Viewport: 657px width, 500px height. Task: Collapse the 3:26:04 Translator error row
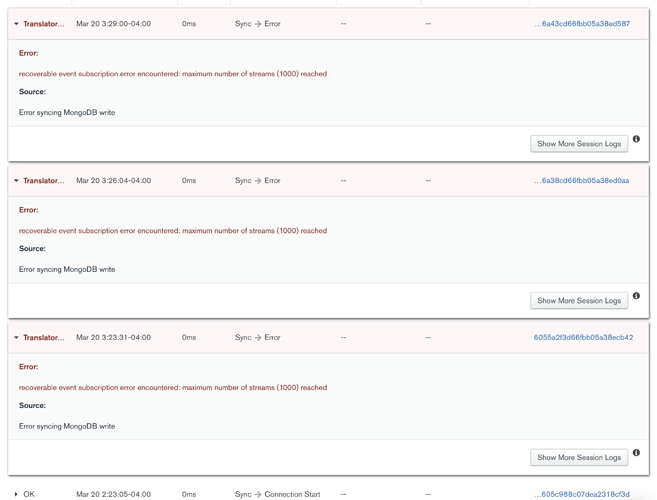[16, 181]
